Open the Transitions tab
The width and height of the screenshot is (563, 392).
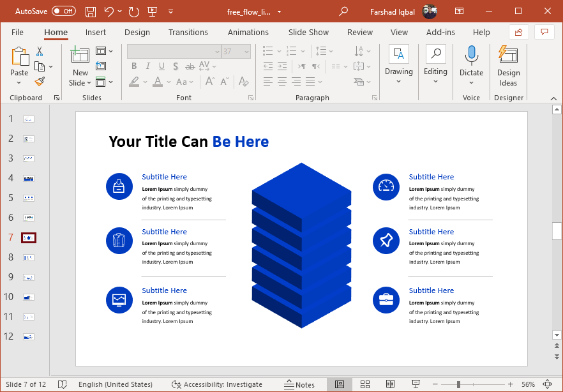[x=188, y=32]
